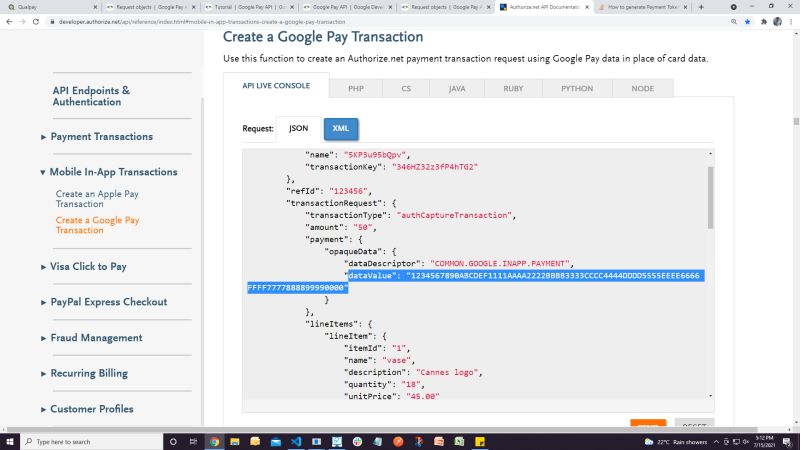
Task: Open the Mail app from the taskbar
Action: tap(276, 442)
